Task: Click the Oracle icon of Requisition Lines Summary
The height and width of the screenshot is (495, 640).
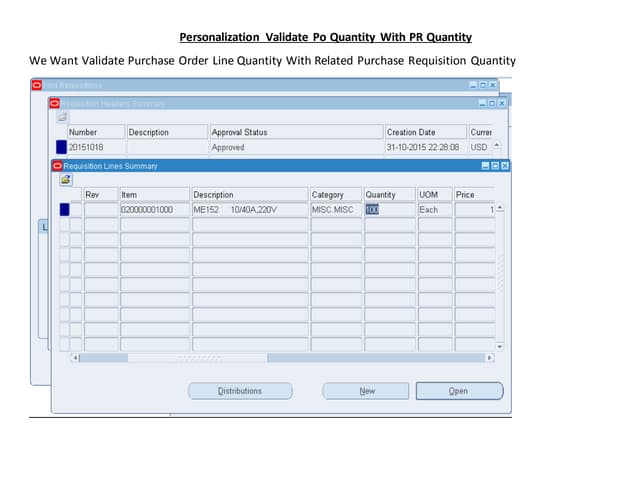Action: coord(57,166)
